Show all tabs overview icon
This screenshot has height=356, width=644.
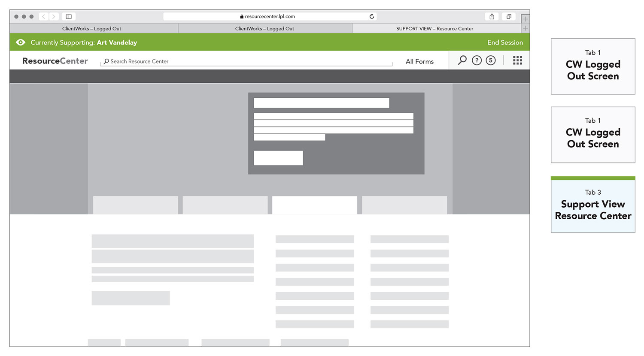pos(509,16)
